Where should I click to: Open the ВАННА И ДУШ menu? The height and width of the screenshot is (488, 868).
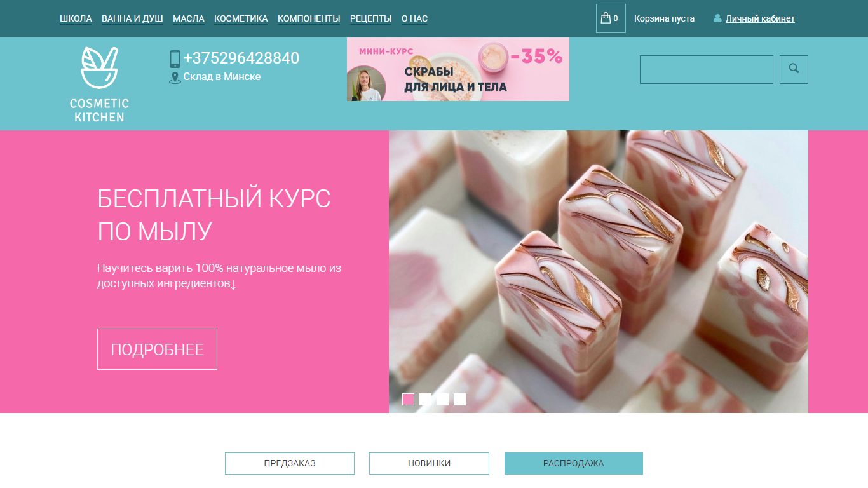[132, 18]
